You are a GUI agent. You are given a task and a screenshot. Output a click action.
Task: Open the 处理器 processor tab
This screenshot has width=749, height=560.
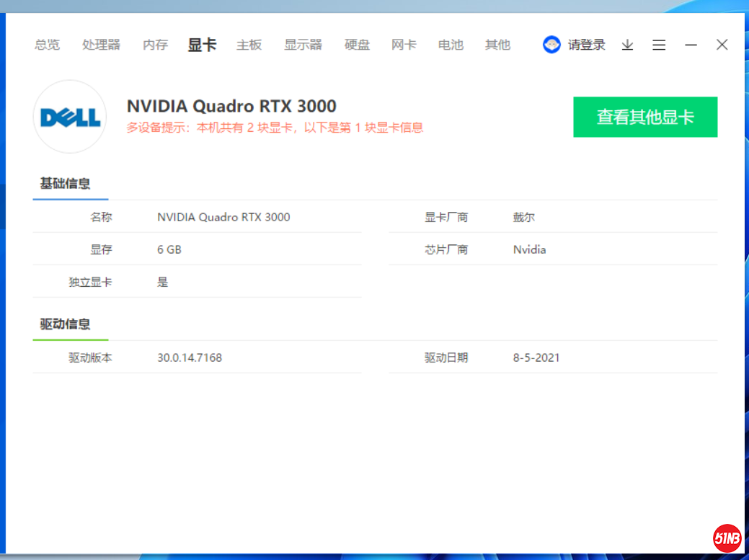101,45
